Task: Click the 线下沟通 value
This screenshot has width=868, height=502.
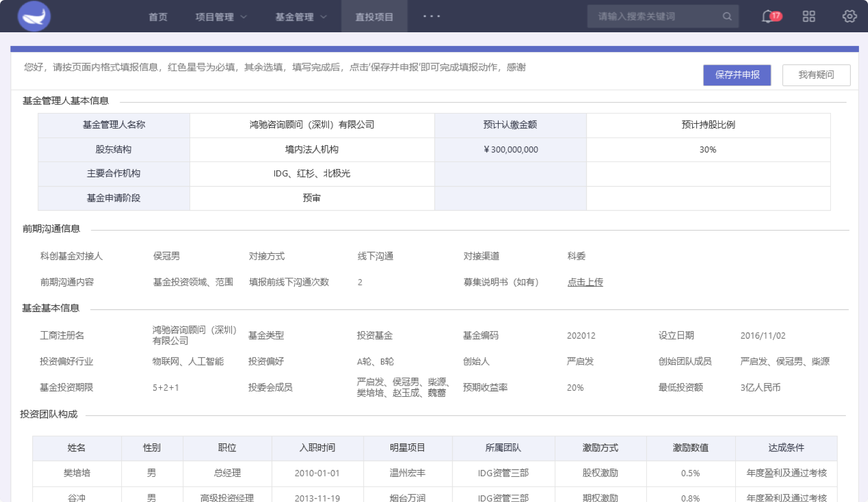Action: pos(375,256)
